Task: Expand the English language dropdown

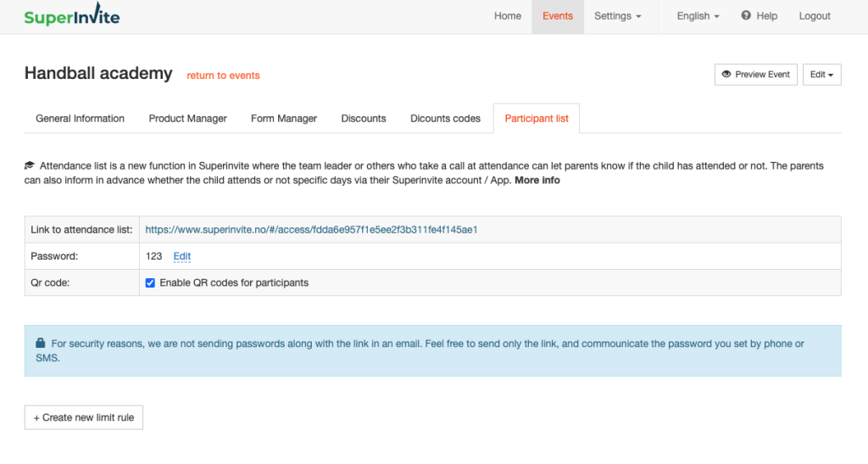Action: tap(698, 16)
